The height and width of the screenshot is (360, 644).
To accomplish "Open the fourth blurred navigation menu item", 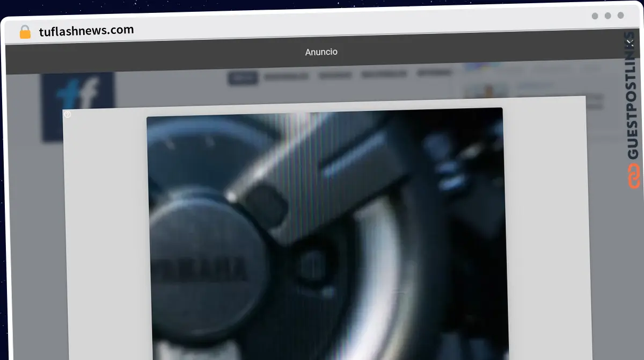I will point(384,74).
